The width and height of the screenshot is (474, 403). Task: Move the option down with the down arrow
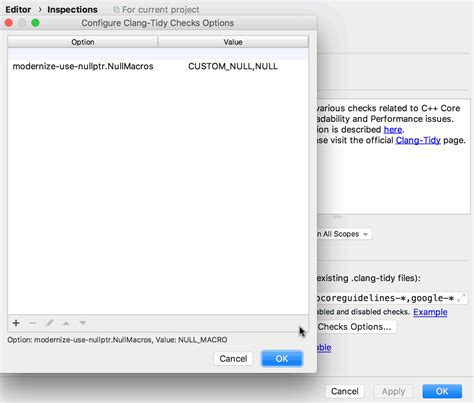point(83,323)
